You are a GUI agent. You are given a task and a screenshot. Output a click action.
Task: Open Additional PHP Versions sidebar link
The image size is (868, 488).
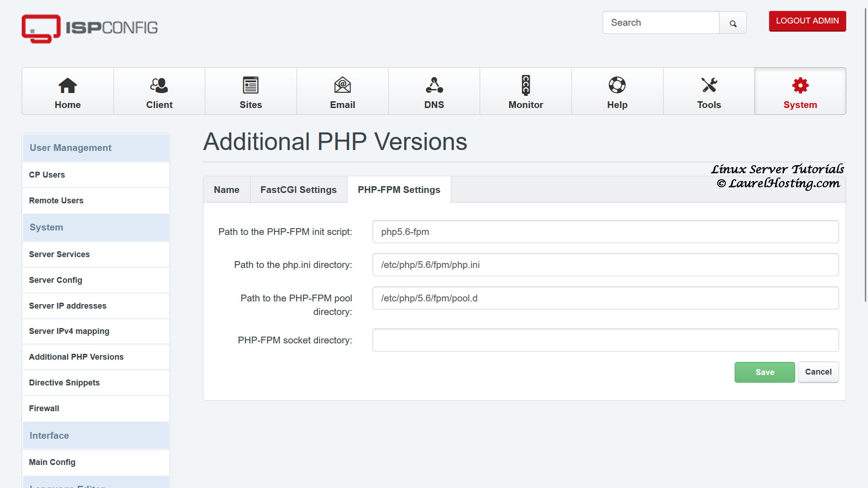pyautogui.click(x=96, y=357)
